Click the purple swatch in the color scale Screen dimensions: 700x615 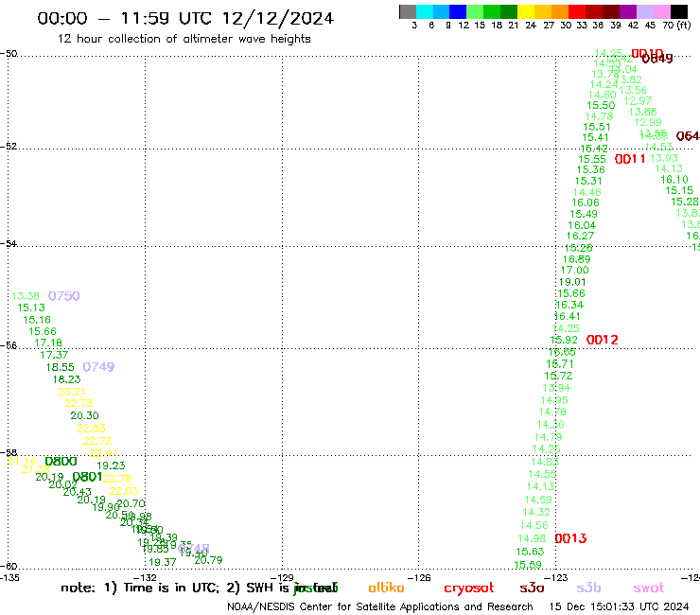click(628, 11)
